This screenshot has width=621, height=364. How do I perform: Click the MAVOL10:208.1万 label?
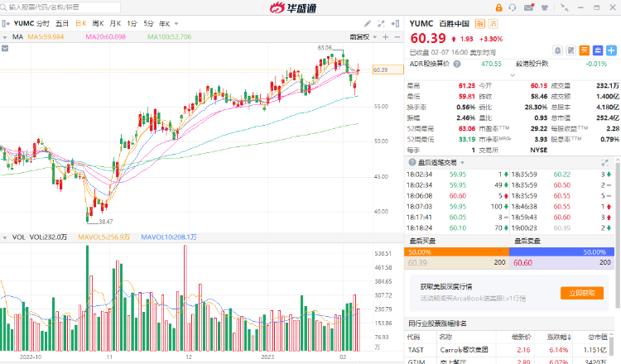tap(169, 237)
